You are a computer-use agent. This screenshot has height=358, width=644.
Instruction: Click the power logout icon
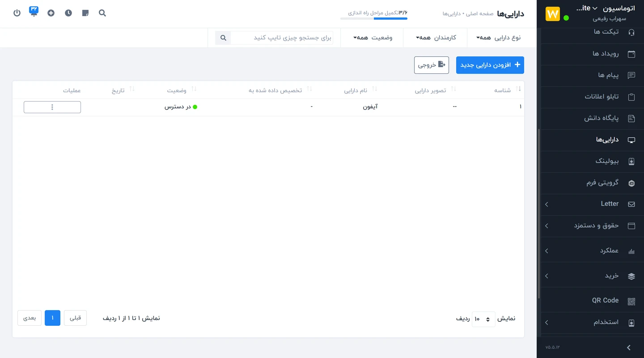click(x=17, y=13)
